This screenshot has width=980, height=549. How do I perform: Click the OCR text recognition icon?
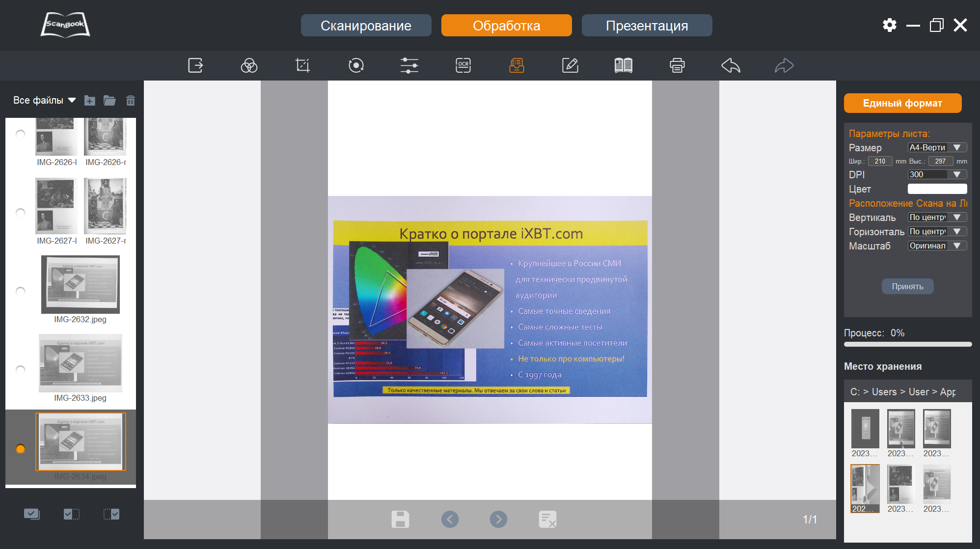tap(463, 65)
